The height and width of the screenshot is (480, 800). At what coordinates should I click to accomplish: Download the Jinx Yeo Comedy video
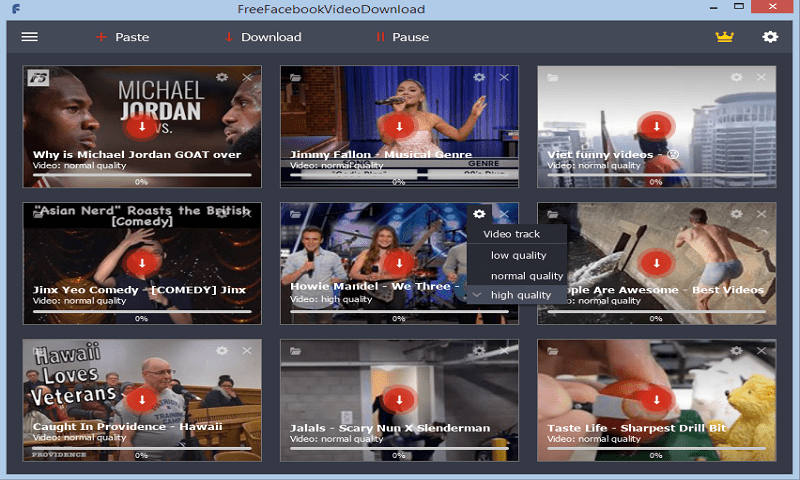pos(142,263)
